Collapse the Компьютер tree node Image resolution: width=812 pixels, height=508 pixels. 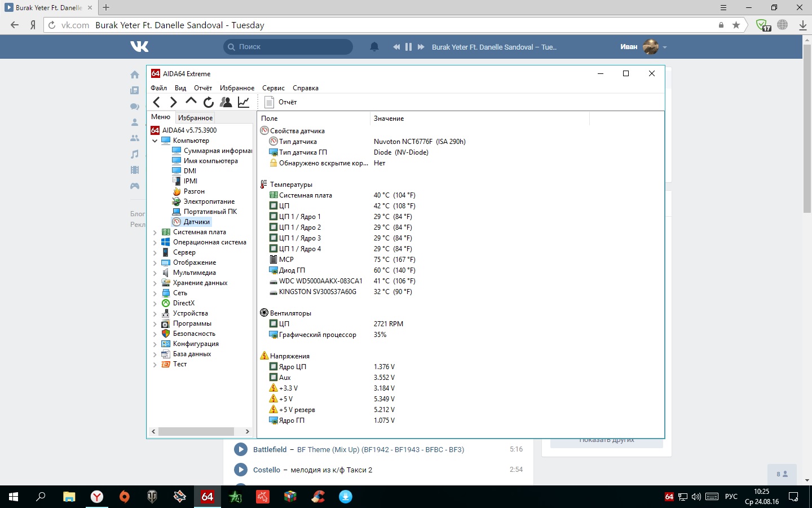pos(155,141)
